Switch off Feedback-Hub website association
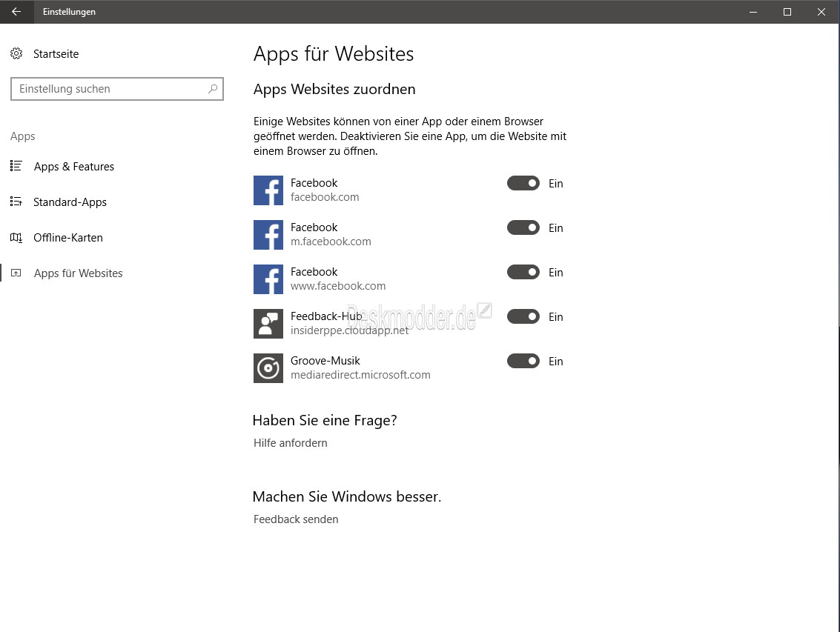 click(523, 316)
